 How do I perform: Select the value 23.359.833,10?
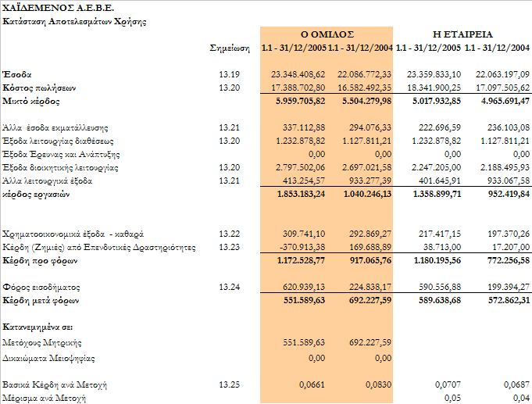click(434, 74)
